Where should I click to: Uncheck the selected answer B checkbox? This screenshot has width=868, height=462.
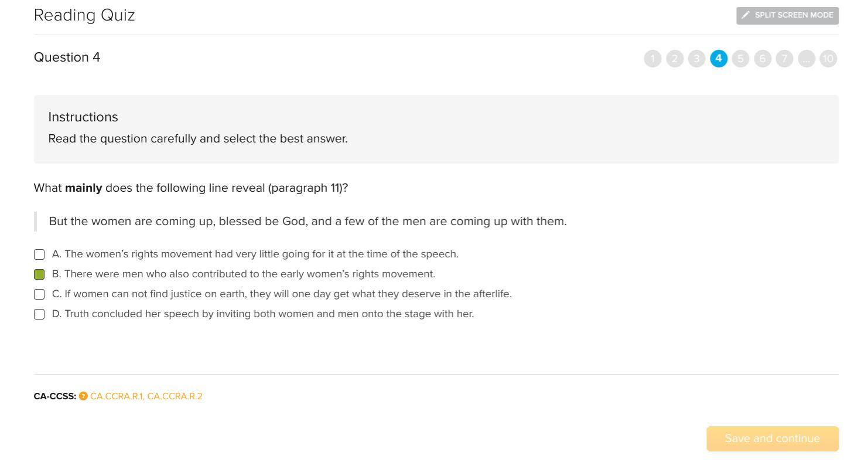coord(39,274)
